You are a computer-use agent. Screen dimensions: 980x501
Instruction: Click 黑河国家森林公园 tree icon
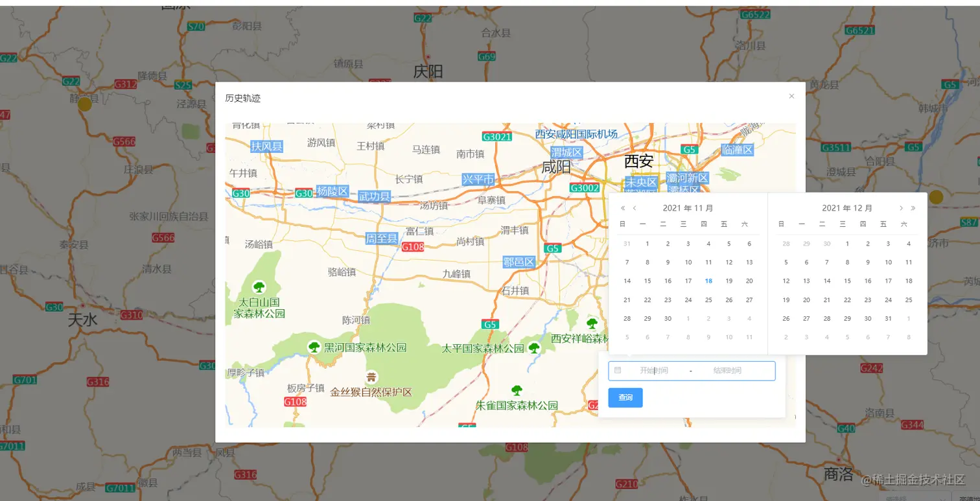pyautogui.click(x=314, y=347)
